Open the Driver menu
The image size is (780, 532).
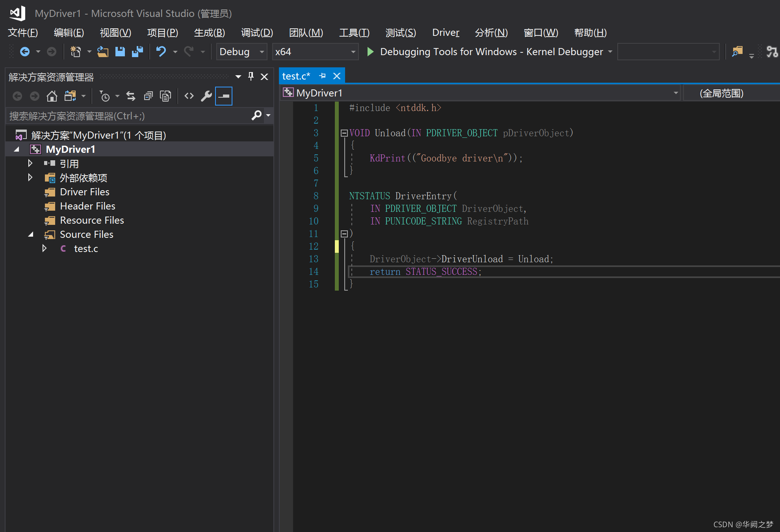pyautogui.click(x=446, y=33)
